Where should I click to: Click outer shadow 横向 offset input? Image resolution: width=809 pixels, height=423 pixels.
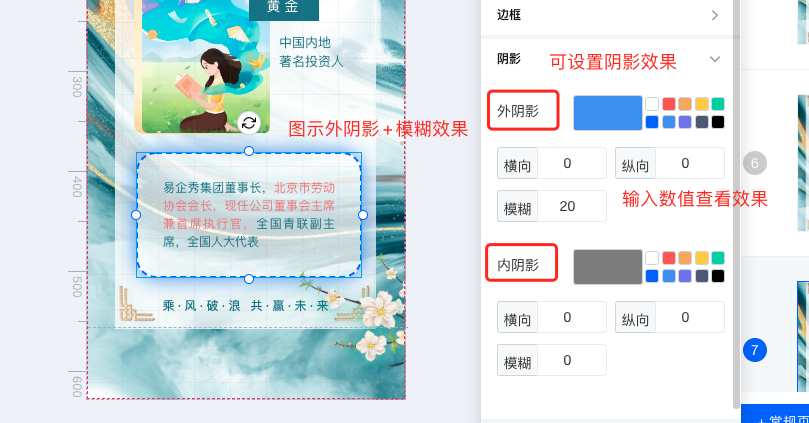pyautogui.click(x=572, y=164)
